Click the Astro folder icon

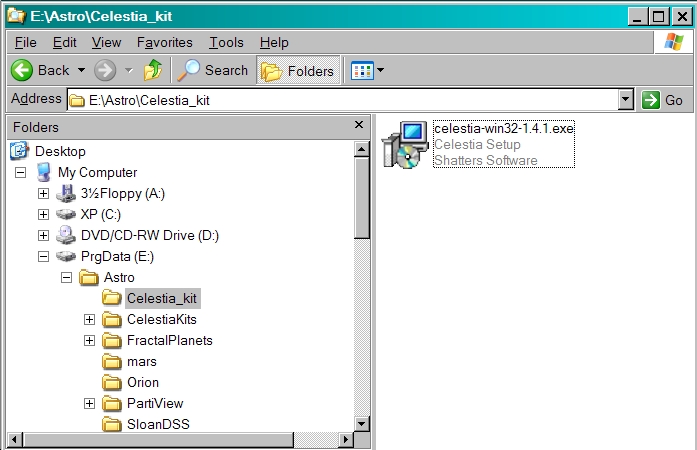[89, 277]
